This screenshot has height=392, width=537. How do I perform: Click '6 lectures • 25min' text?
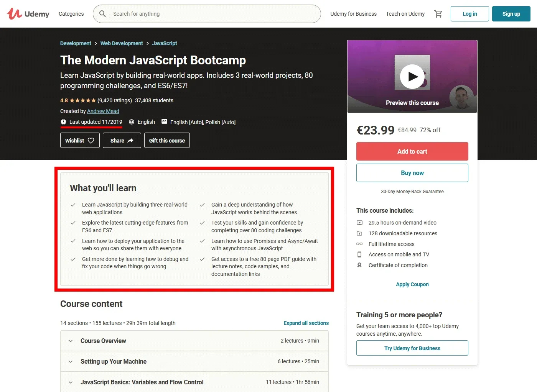coord(298,361)
